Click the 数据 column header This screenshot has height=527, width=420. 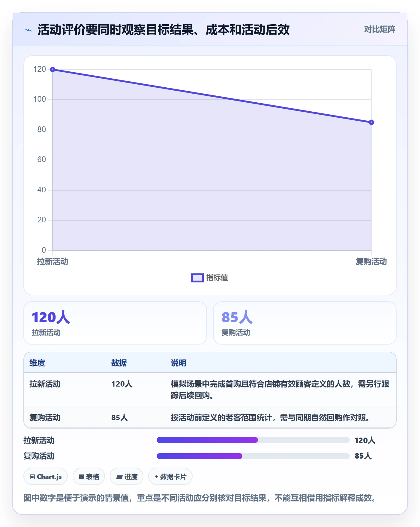119,363
